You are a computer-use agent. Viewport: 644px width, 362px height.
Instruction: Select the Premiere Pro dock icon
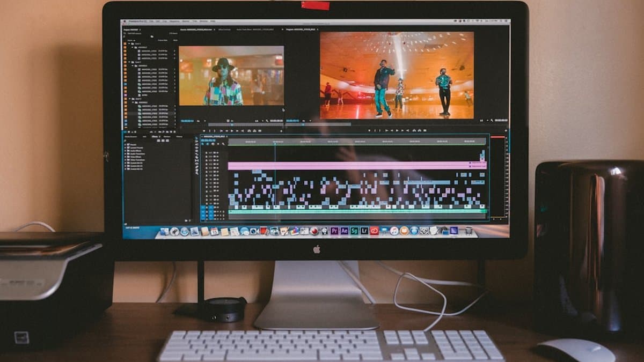[x=334, y=232]
